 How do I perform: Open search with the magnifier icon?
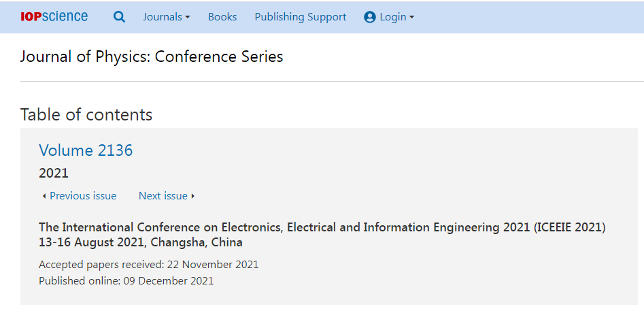(119, 17)
